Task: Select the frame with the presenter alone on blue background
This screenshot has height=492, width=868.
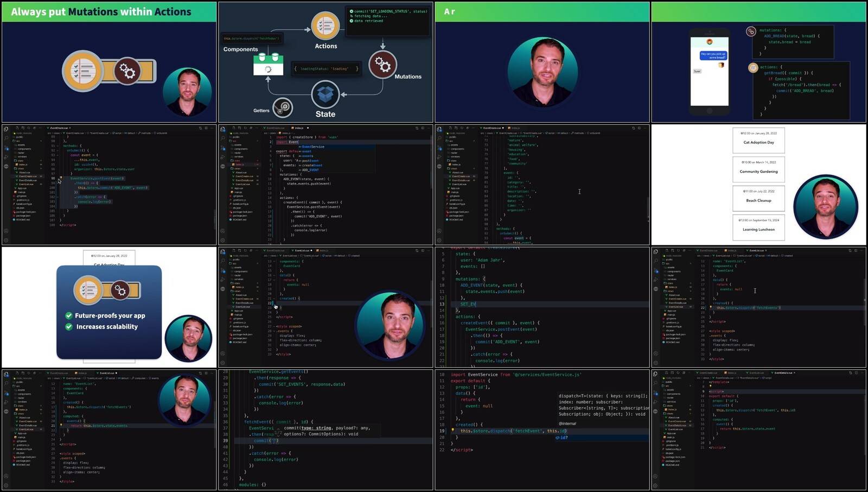Action: click(542, 62)
